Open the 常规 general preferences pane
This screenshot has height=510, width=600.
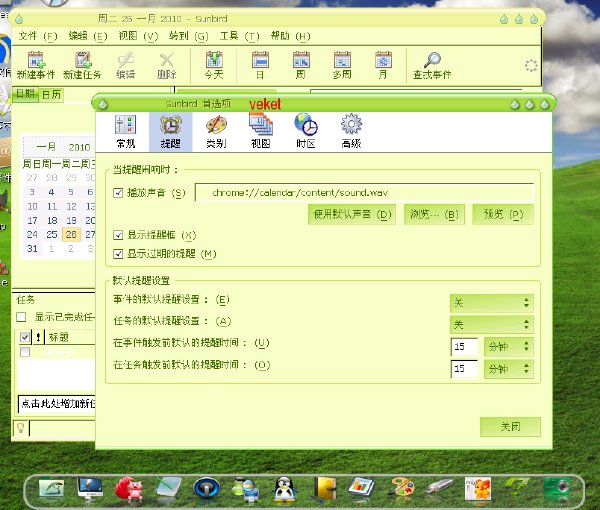[x=126, y=131]
